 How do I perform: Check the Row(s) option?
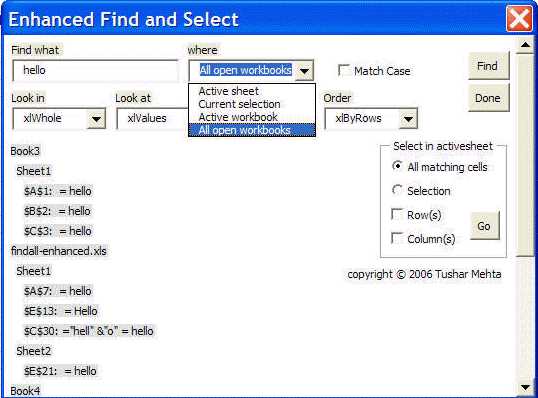tap(397, 214)
